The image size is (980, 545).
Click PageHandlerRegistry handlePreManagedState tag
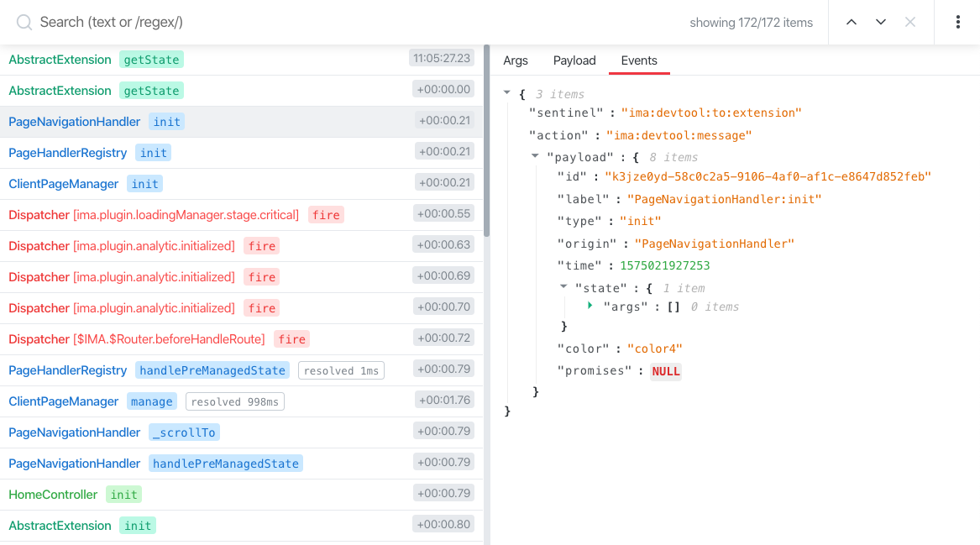pyautogui.click(x=212, y=370)
